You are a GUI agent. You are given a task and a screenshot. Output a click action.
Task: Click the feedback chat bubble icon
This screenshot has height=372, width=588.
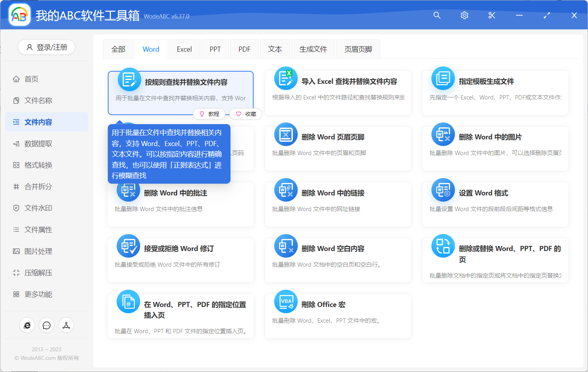pyautogui.click(x=47, y=325)
